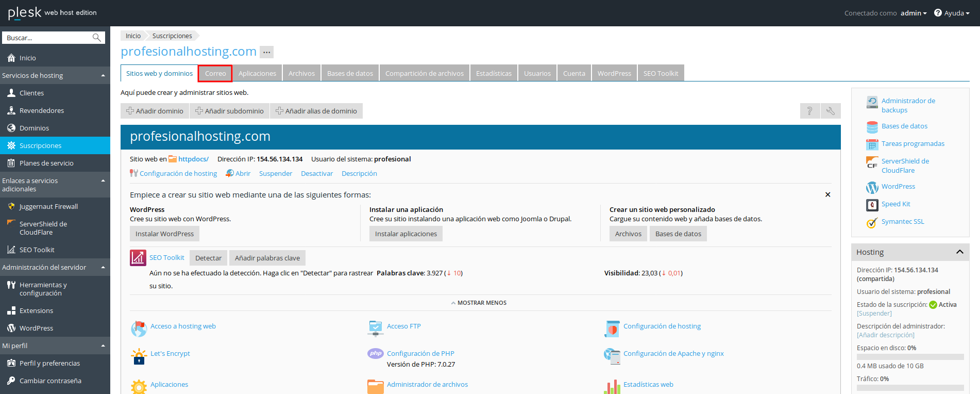
Task: Click the Acceso FTP icon
Action: 376,327
